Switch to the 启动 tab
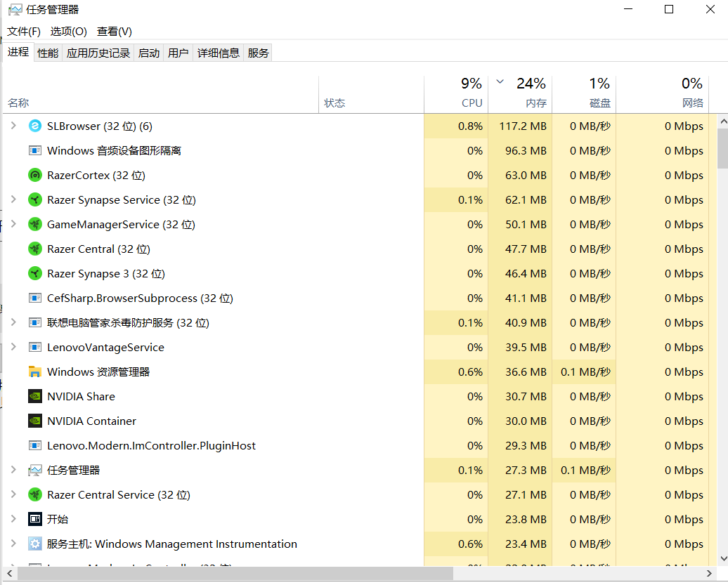The width and height of the screenshot is (728, 585). (148, 53)
